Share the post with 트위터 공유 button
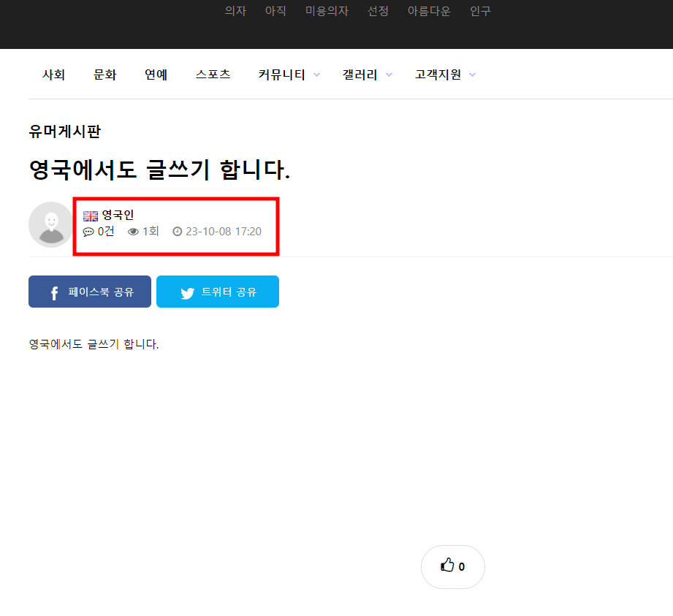 pos(218,292)
